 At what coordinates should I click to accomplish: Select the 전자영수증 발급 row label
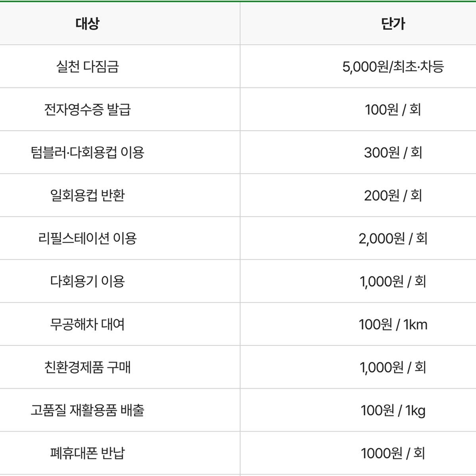tap(87, 109)
